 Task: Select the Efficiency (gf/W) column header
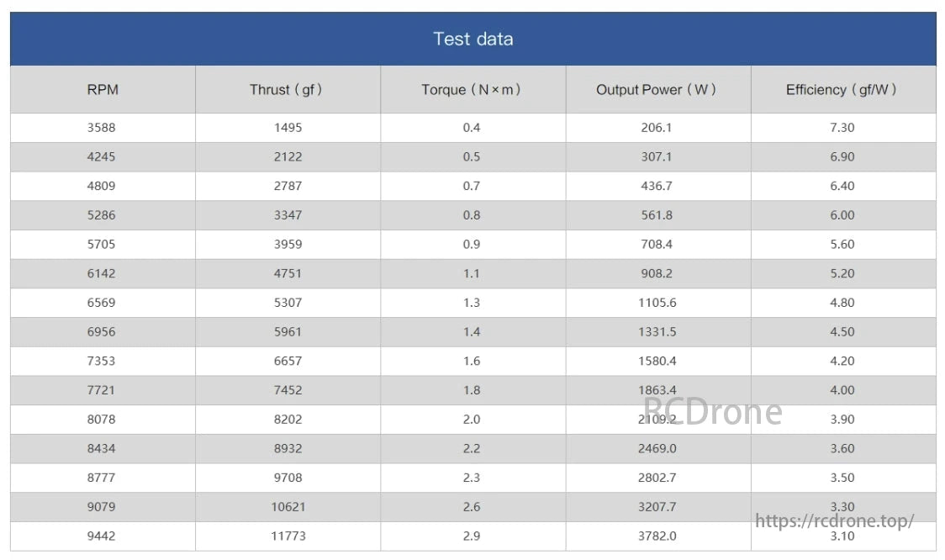click(842, 90)
